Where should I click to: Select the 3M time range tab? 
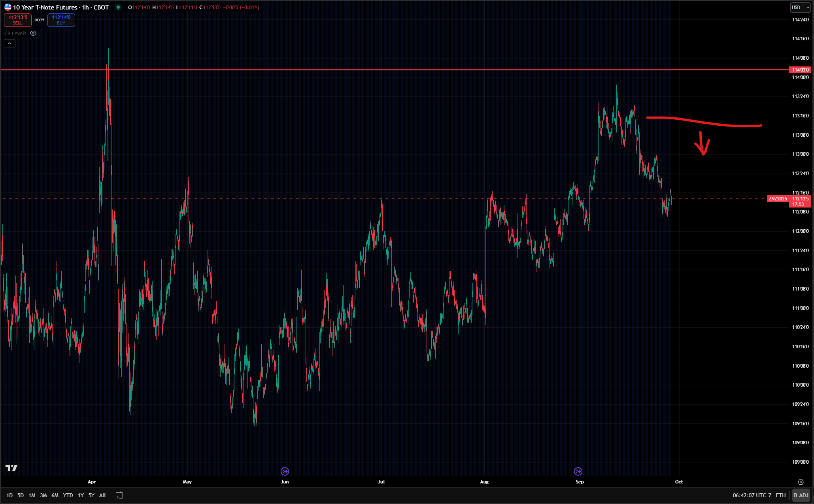[43, 495]
